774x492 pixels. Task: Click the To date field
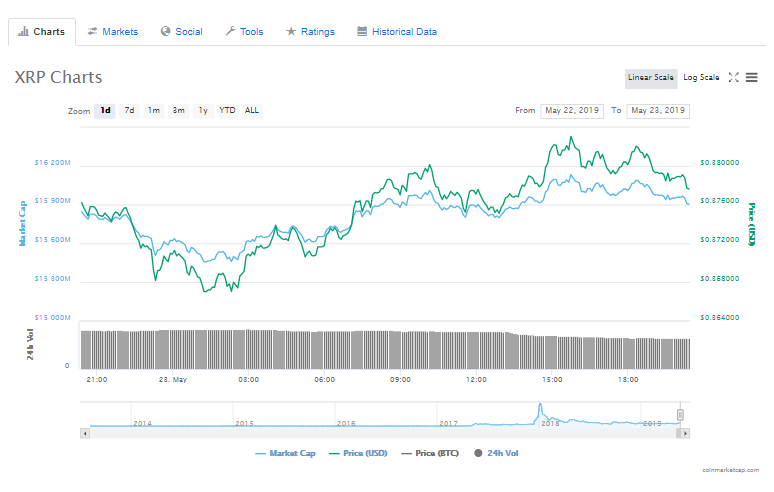coord(658,111)
